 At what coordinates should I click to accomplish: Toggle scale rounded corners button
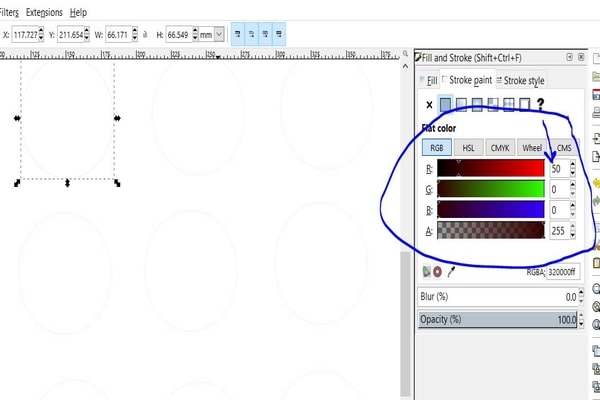click(251, 34)
